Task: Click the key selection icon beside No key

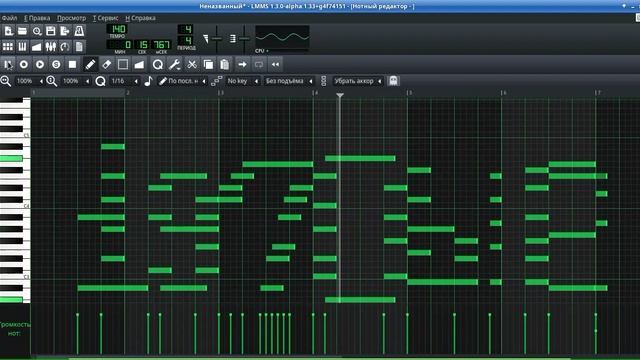Action: tap(217, 81)
